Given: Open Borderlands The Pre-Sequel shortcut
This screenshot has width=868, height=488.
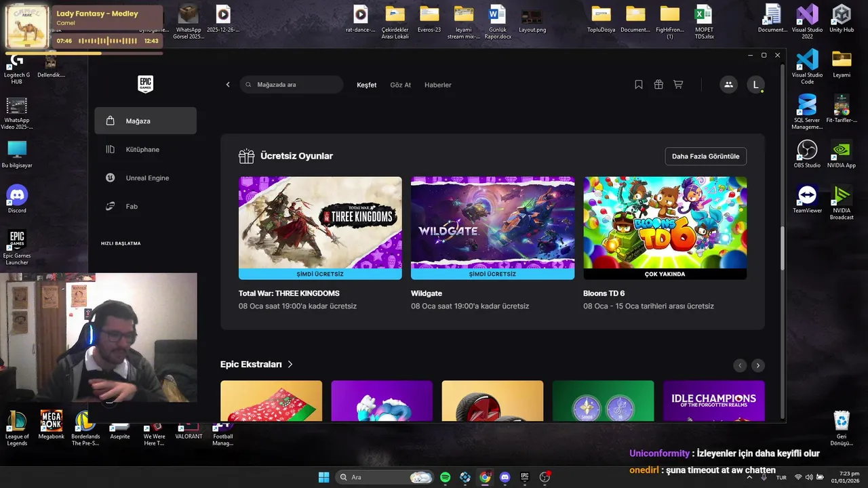Looking at the screenshot, I should tap(85, 428).
